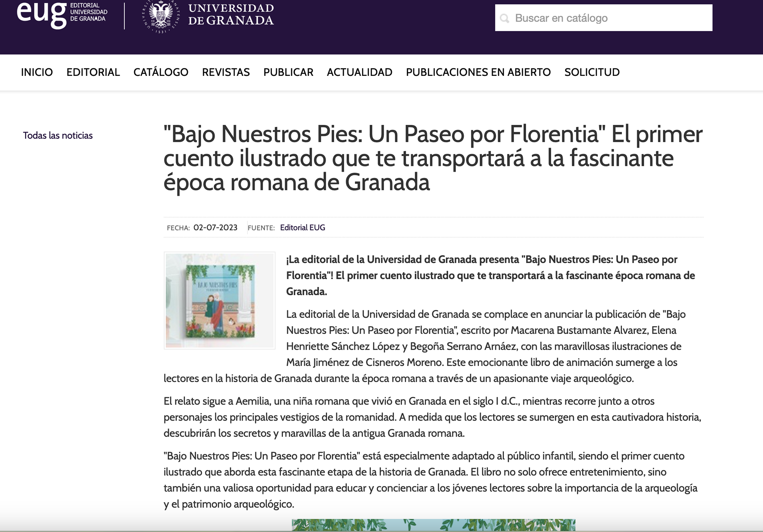The image size is (763, 532).
Task: Open the PUBLICAR menu
Action: coord(289,72)
